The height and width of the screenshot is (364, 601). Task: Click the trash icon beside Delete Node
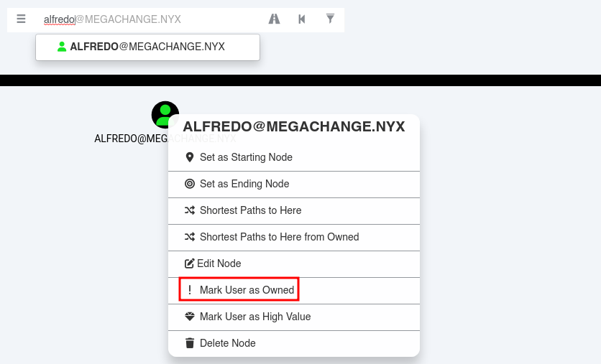[190, 343]
